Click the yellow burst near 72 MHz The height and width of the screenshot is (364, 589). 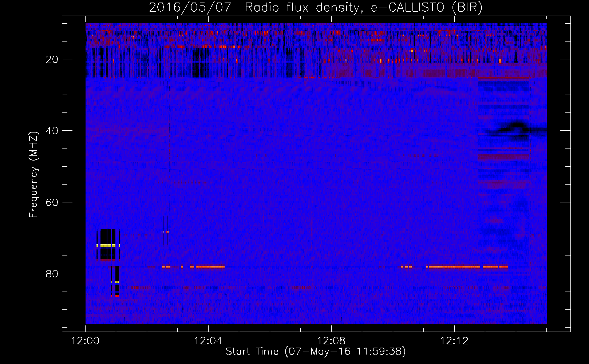pos(108,246)
